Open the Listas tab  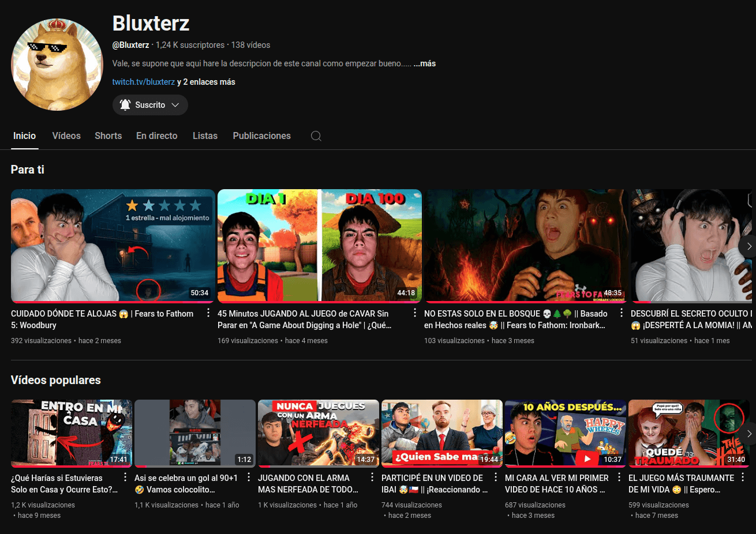(x=205, y=136)
